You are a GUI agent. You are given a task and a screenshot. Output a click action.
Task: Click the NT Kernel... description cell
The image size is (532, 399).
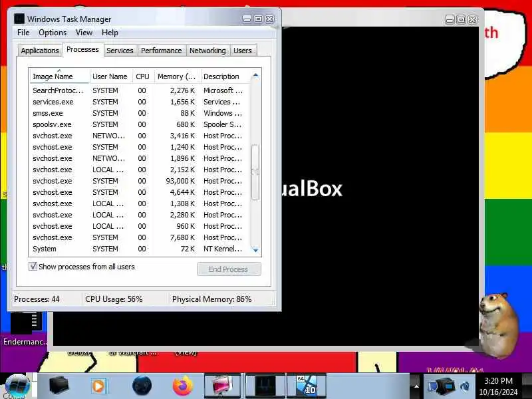point(223,249)
